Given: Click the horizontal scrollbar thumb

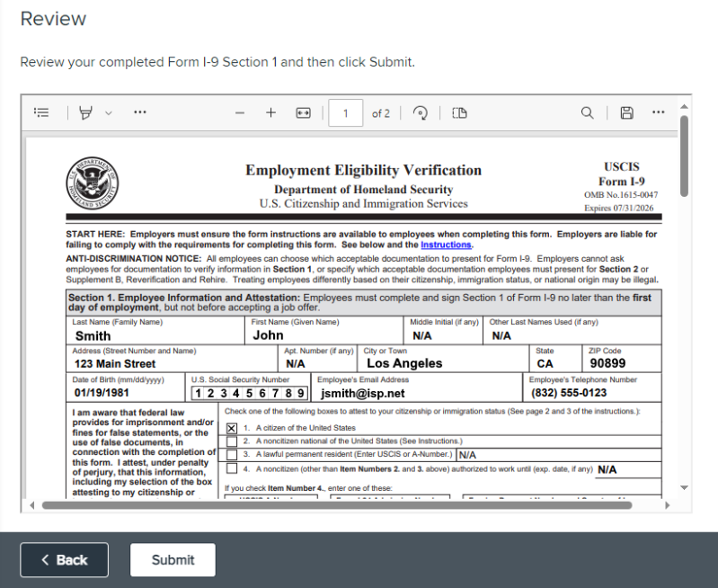Looking at the screenshot, I should 337,505.
